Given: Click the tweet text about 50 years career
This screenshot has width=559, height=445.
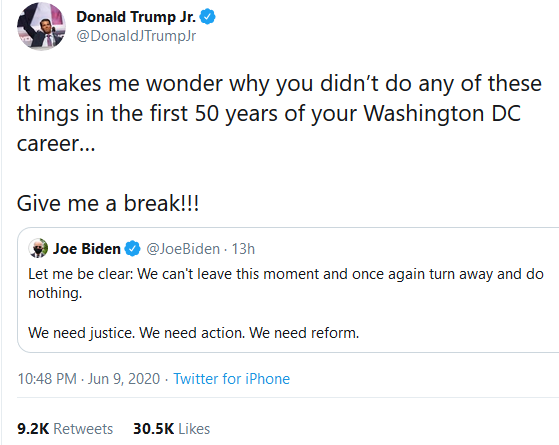Looking at the screenshot, I should click(x=279, y=113).
